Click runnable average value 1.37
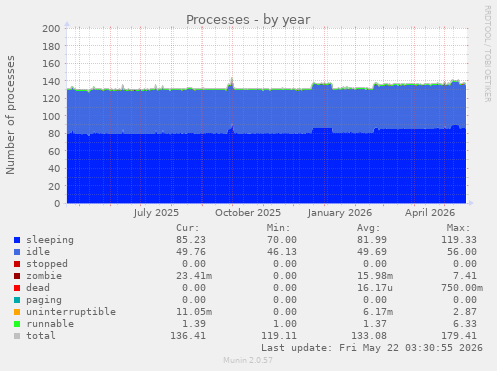497x371 pixels. tap(375, 324)
